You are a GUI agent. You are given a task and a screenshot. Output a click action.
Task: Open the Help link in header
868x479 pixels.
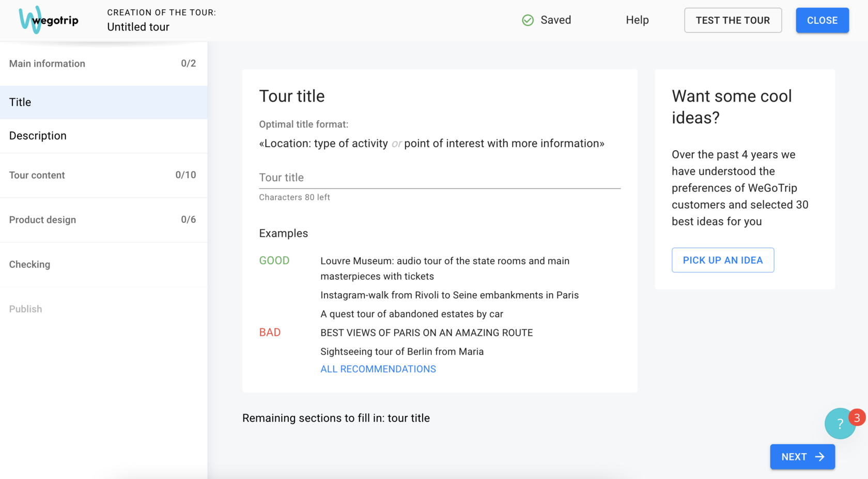tap(637, 20)
